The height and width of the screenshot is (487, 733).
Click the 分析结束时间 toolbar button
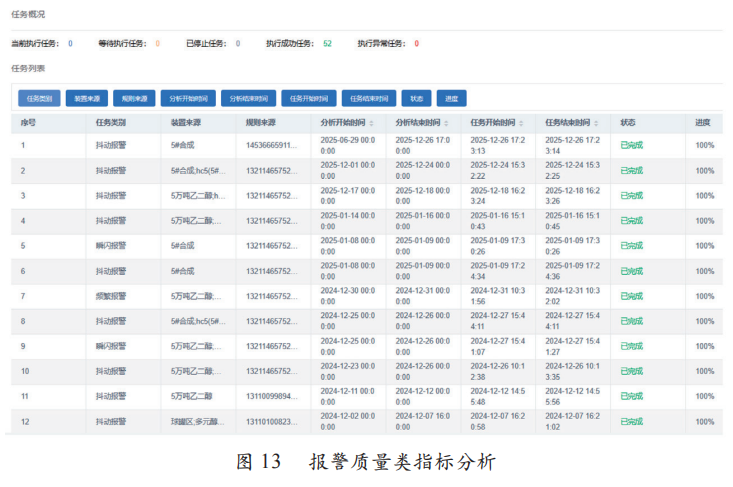click(247, 99)
